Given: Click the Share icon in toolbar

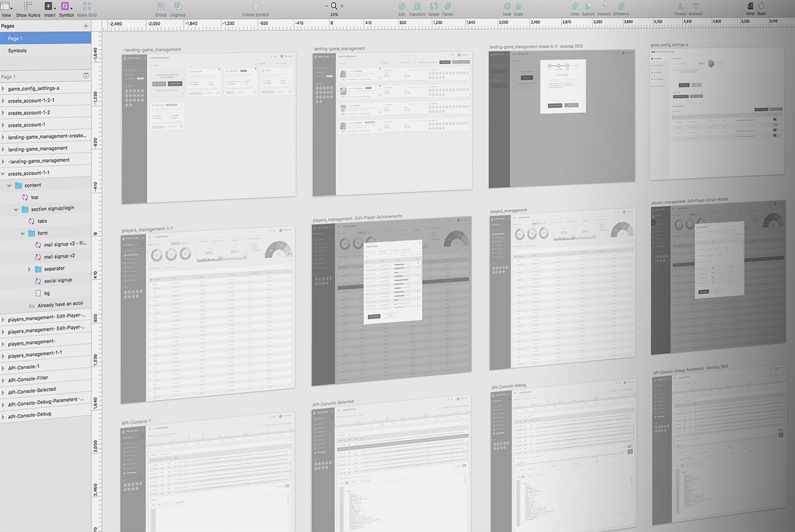Looking at the screenshot, I should [x=761, y=6].
